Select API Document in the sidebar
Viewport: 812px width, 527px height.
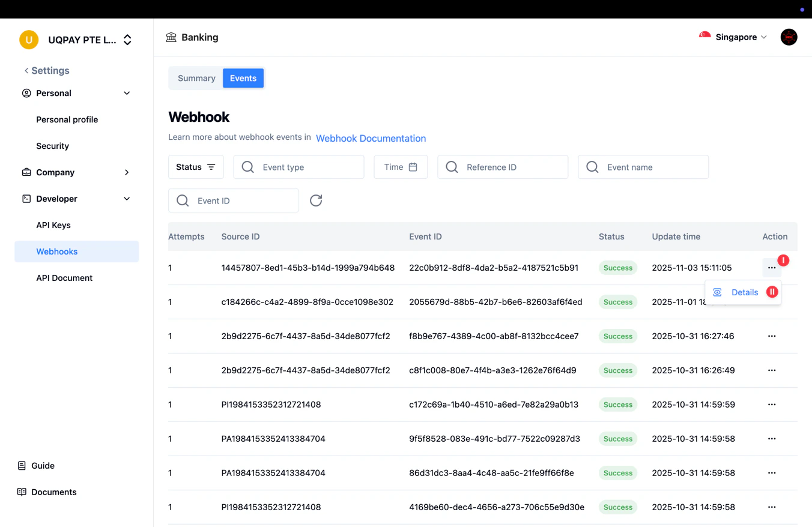click(x=64, y=278)
